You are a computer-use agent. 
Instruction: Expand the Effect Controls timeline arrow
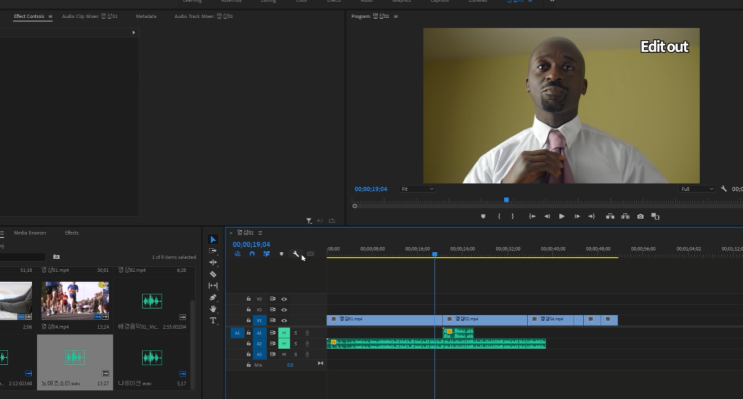click(x=134, y=33)
